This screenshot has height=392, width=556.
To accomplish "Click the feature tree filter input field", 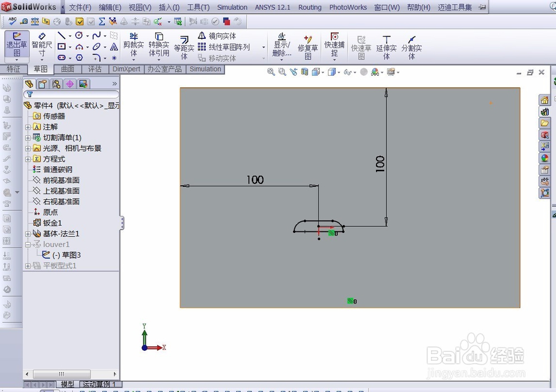I will pos(71,95).
